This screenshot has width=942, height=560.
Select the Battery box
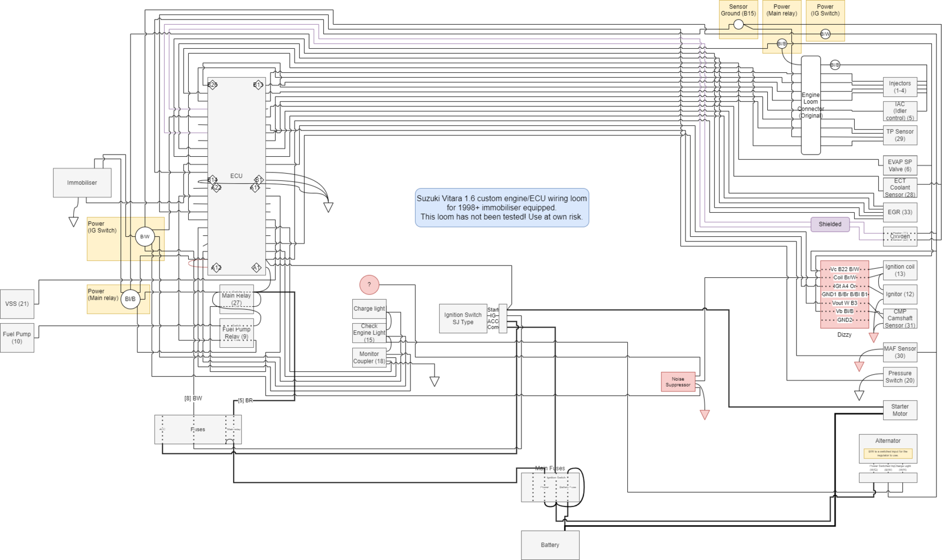tap(550, 545)
